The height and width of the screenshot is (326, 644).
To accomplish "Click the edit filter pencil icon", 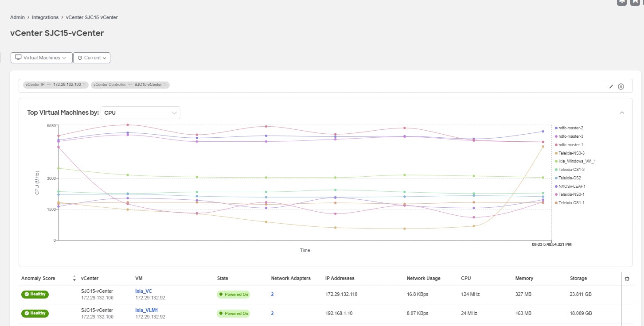I will pos(611,86).
